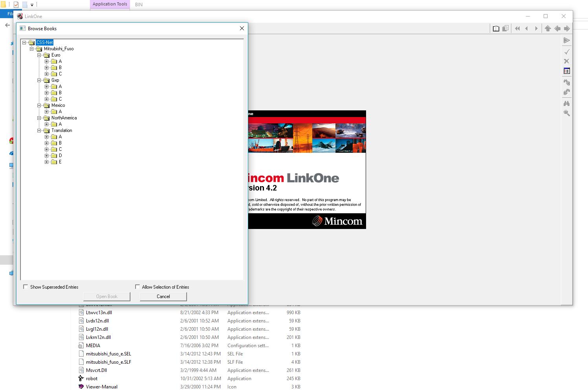Collapse the Euro folder node

[39, 55]
